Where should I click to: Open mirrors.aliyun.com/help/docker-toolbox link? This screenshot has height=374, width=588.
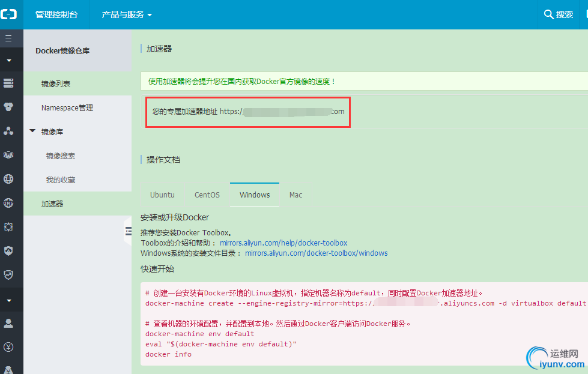pos(283,243)
